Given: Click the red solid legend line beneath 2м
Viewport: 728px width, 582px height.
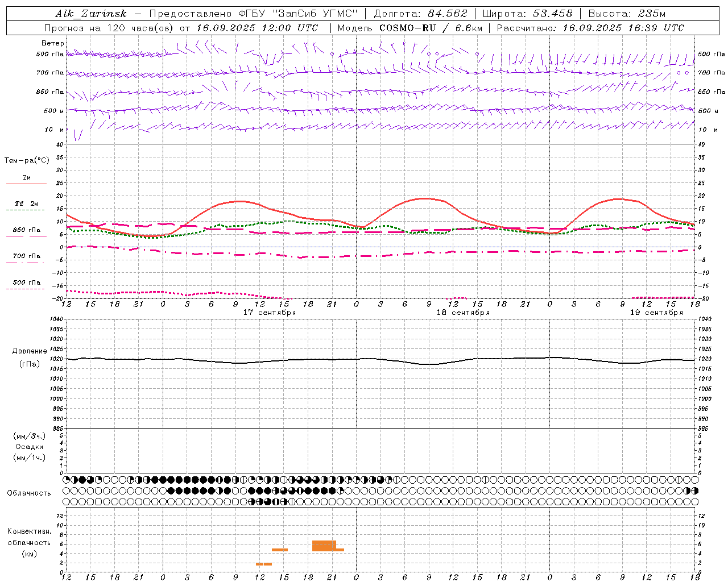Looking at the screenshot, I should [26, 184].
